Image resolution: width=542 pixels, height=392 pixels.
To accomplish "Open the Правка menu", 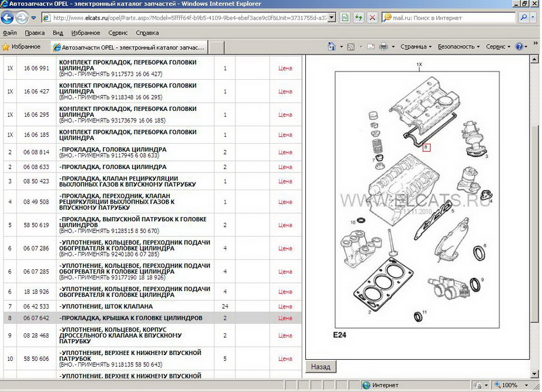I will coord(35,33).
